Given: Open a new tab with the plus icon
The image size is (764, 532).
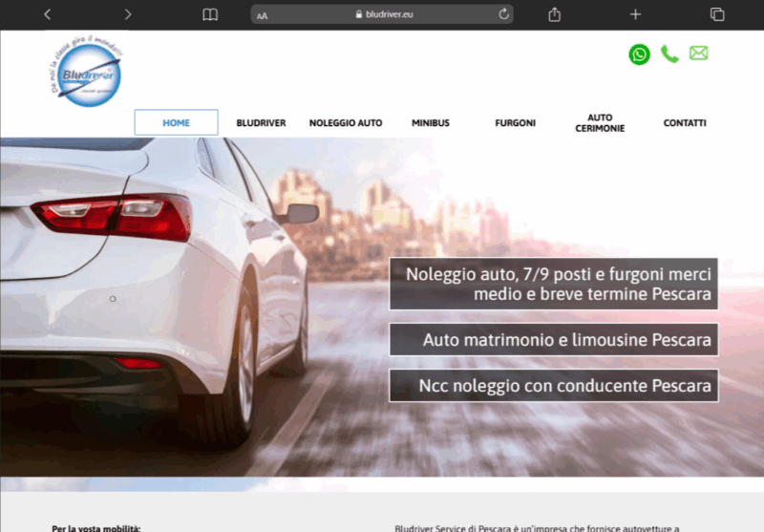Looking at the screenshot, I should click(635, 14).
